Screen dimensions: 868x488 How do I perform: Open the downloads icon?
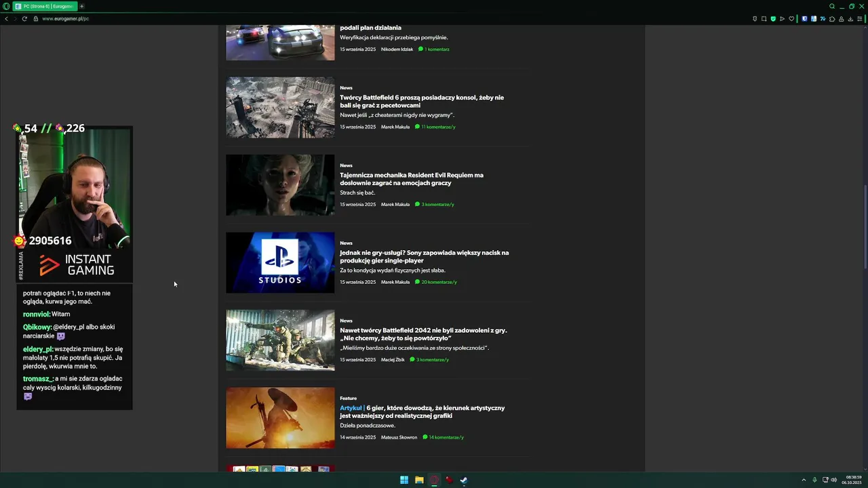tap(850, 18)
